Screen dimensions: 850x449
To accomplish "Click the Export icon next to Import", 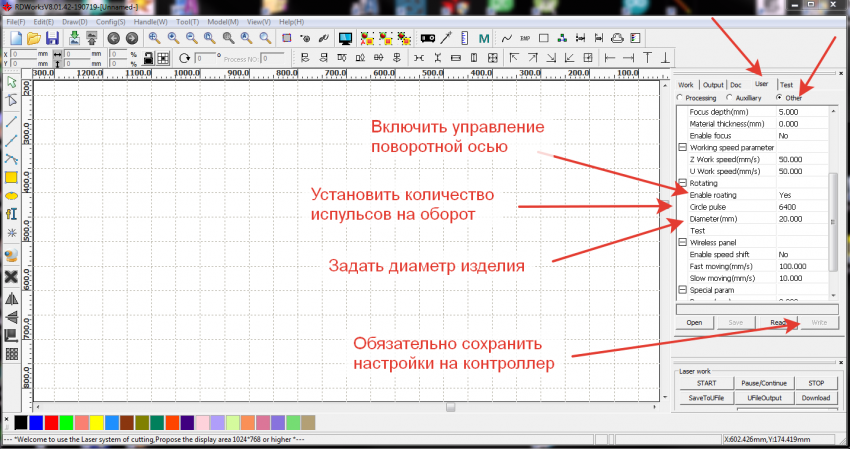I will click(92, 38).
